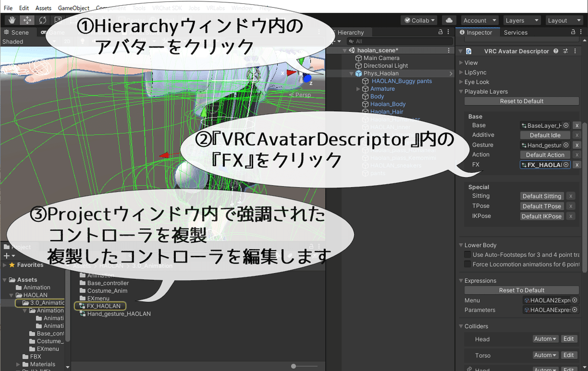Click the Inspector lock icon
The height and width of the screenshot is (371, 588).
[x=574, y=32]
